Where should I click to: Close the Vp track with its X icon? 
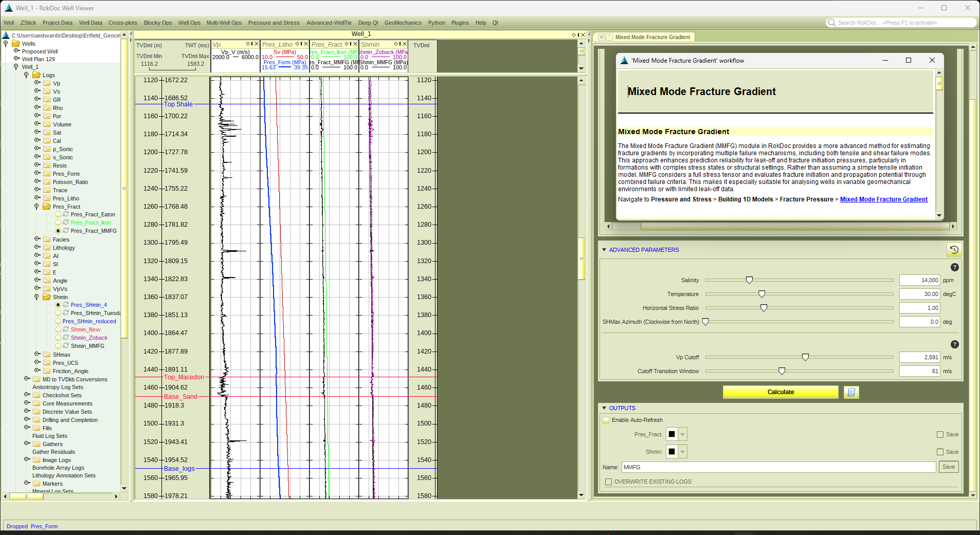tap(257, 44)
